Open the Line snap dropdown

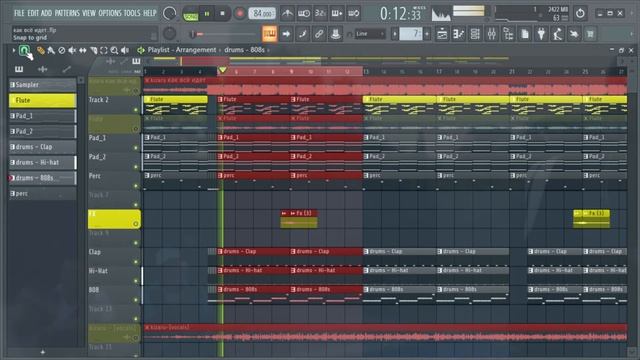coord(369,34)
